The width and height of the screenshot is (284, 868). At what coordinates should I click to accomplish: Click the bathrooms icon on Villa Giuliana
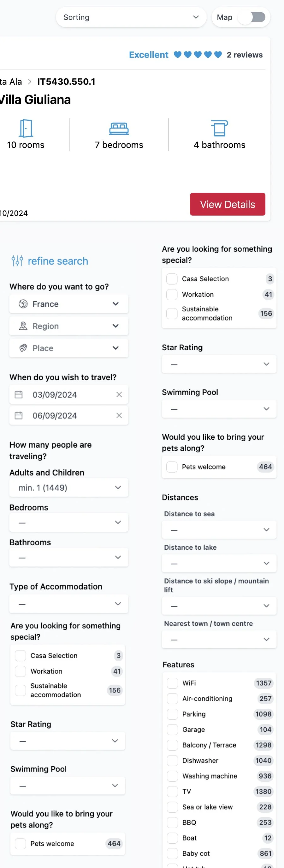(x=219, y=128)
